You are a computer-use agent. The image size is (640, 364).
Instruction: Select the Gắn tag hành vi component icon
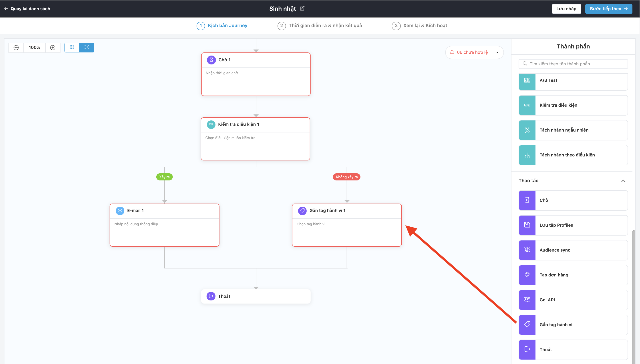[527, 324]
